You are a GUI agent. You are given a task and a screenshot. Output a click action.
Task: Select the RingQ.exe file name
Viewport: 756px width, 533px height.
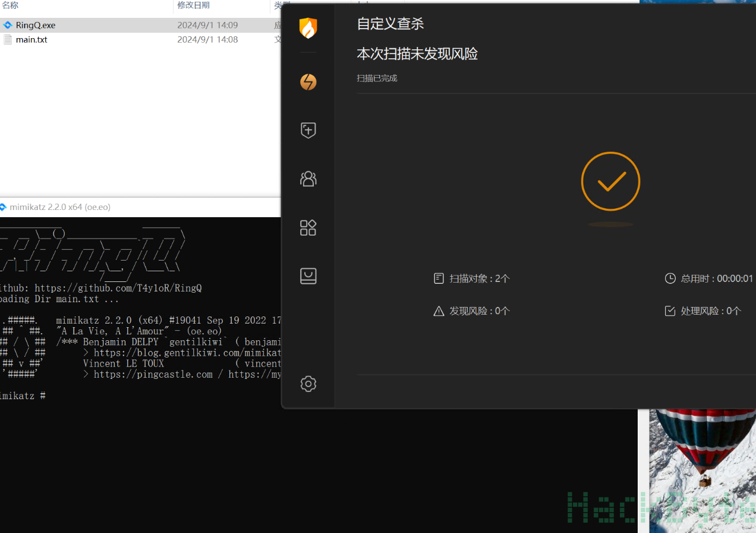tap(36, 25)
